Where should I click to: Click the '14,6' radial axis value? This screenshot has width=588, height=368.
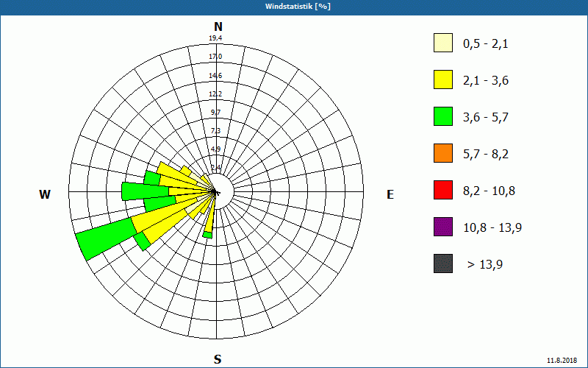point(215,76)
